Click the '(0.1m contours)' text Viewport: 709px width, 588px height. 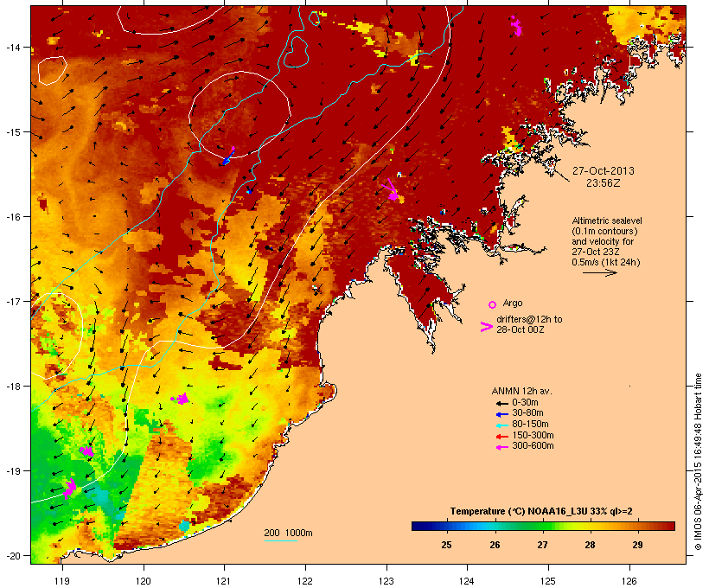point(604,231)
